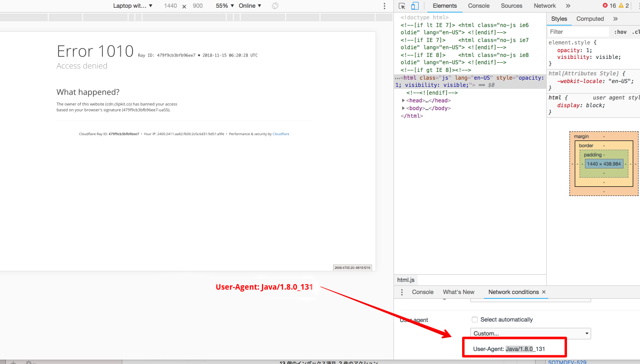Expand the head element in Elements tree
This screenshot has width=640, height=364.
[404, 100]
